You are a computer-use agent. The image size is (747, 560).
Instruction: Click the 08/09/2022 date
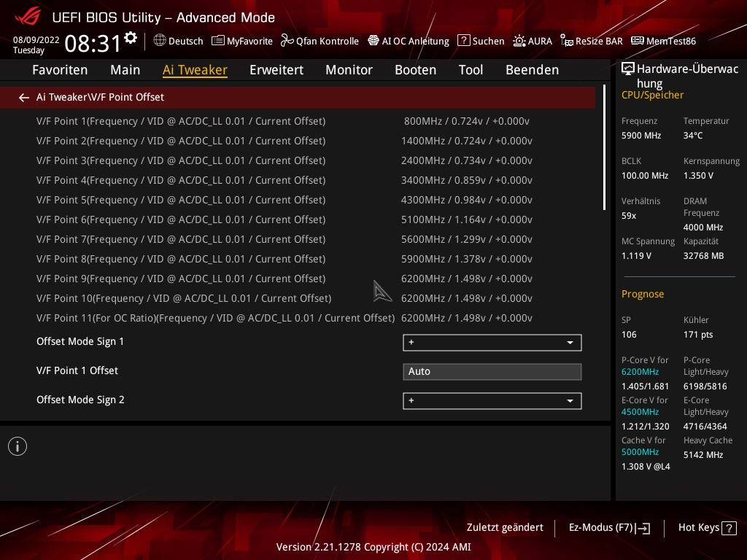[36, 40]
